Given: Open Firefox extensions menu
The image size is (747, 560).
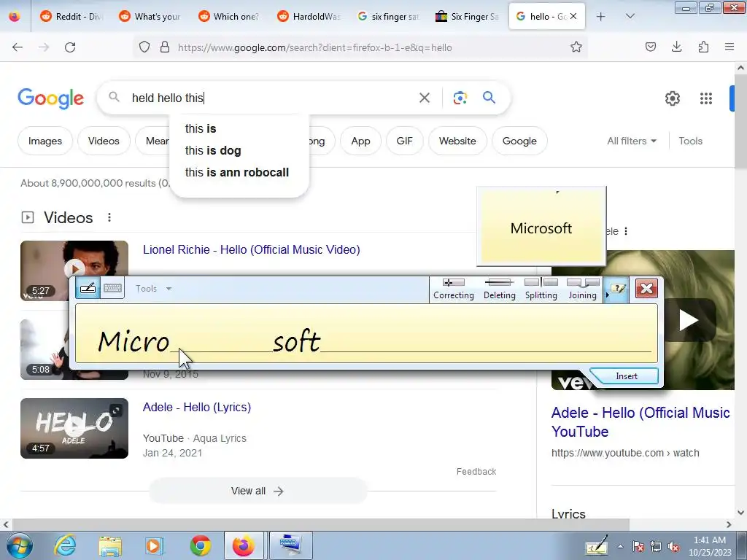Looking at the screenshot, I should [x=703, y=47].
